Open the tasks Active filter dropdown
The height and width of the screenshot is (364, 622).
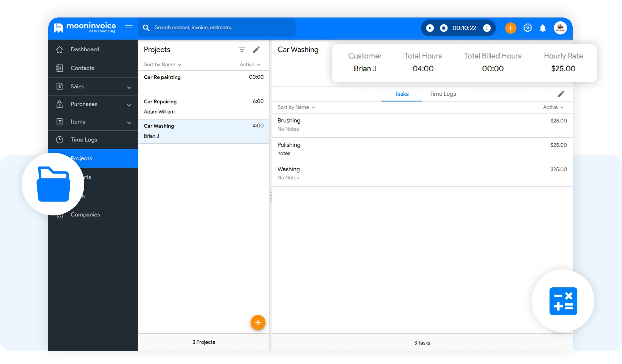coord(553,107)
